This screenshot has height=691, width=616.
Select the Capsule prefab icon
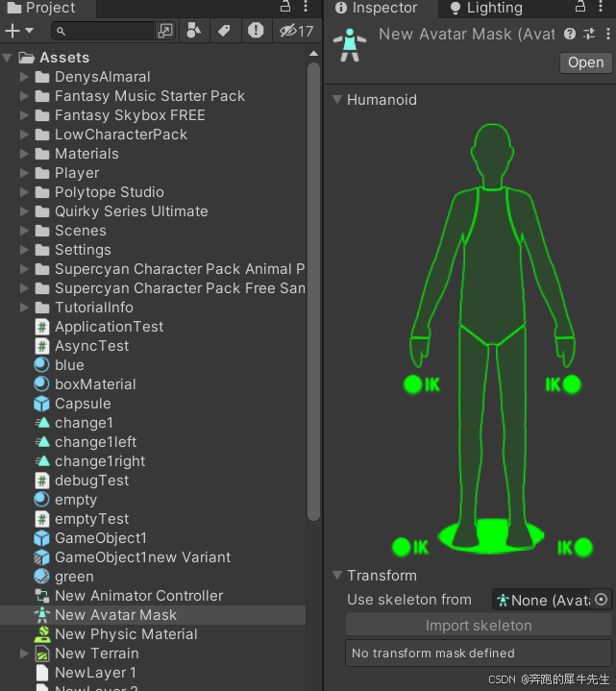[42, 404]
